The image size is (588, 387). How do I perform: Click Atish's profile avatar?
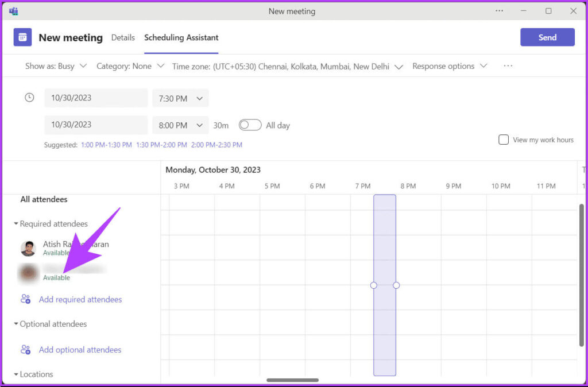click(28, 248)
